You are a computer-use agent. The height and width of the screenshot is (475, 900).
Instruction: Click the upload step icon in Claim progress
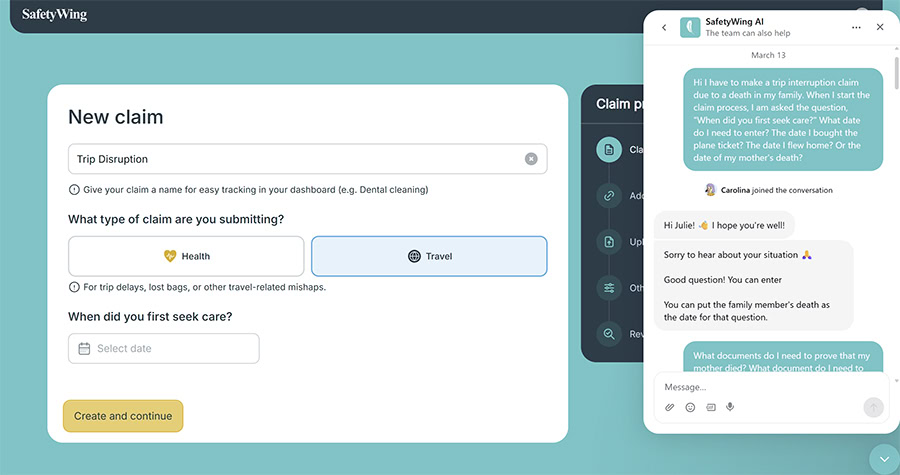tap(609, 242)
